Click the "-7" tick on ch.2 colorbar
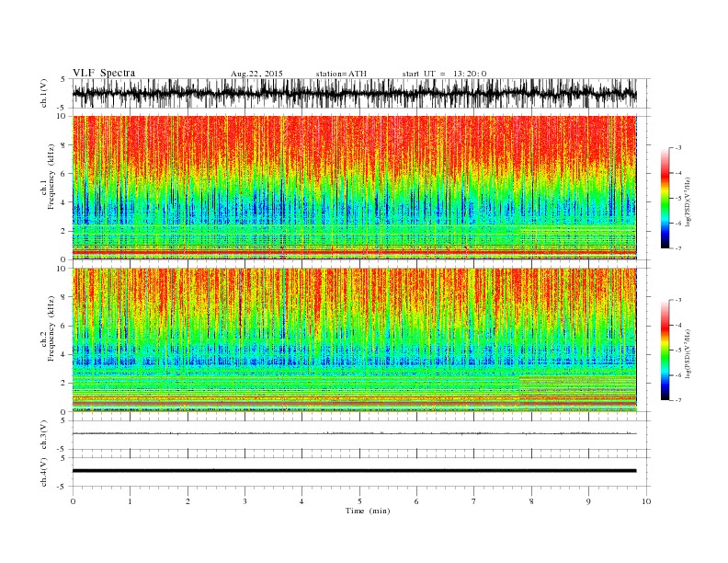 click(x=677, y=400)
